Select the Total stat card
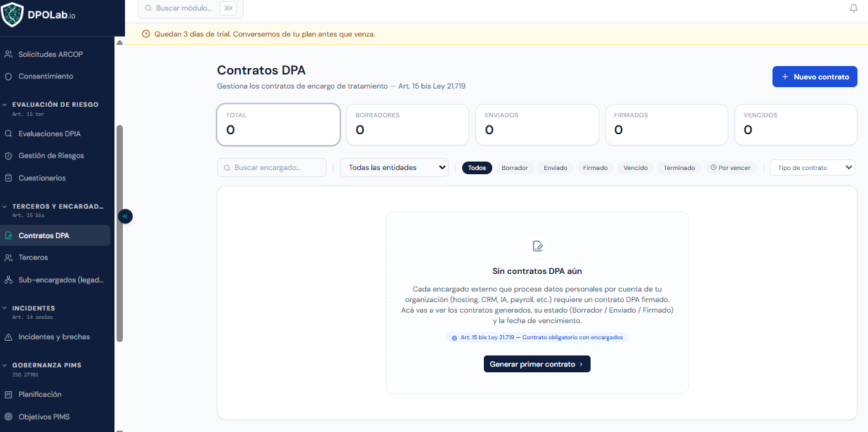 click(279, 124)
